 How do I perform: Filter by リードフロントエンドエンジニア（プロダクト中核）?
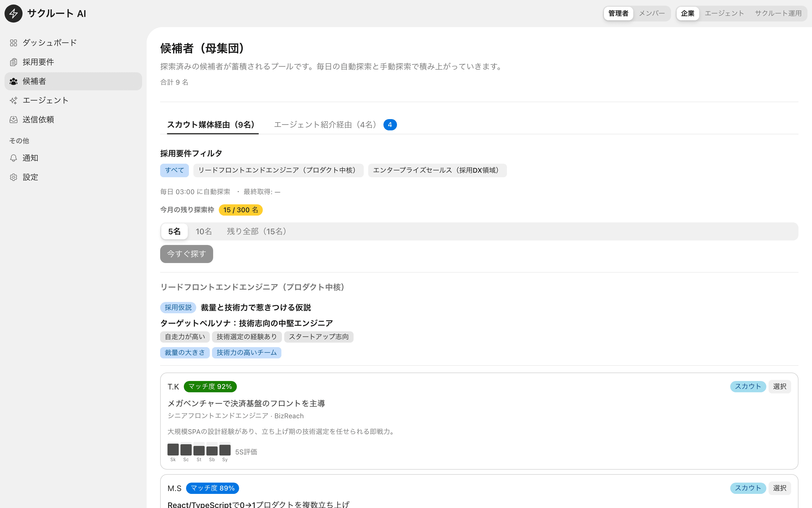[x=279, y=170]
